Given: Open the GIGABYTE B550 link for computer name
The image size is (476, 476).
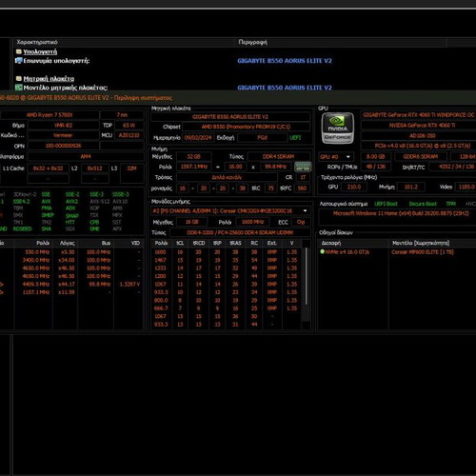Looking at the screenshot, I should [x=285, y=61].
